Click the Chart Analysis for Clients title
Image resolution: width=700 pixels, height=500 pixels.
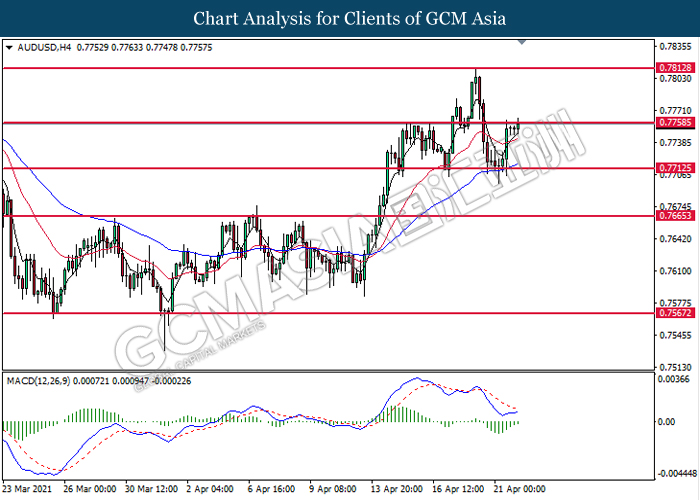(349, 18)
